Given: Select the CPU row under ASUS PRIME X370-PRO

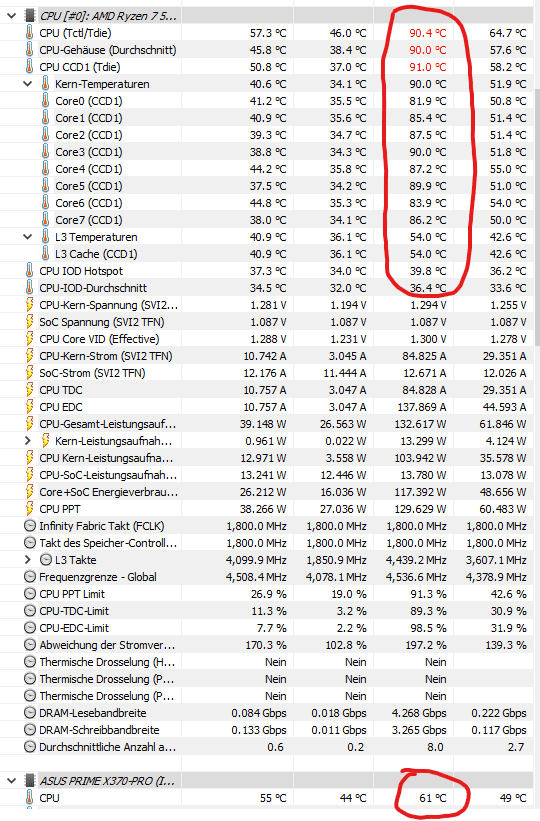Looking at the screenshot, I should (x=49, y=798).
